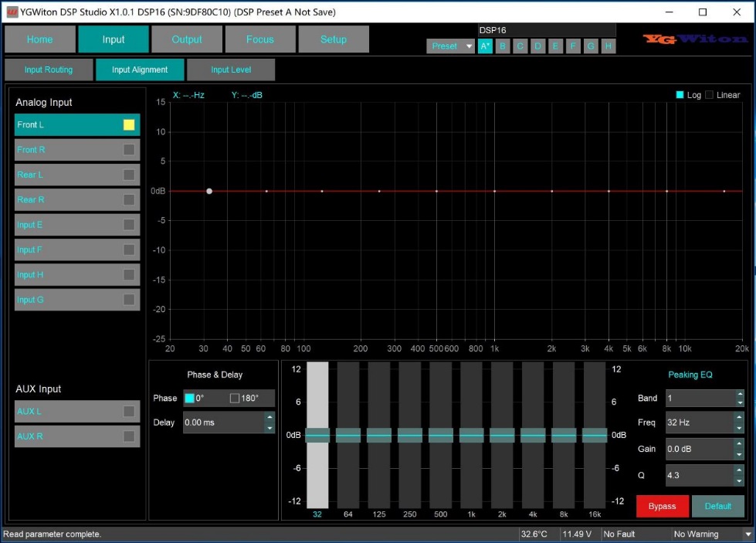
Task: Decrease the Gain value with down arrow
Action: pos(740,454)
